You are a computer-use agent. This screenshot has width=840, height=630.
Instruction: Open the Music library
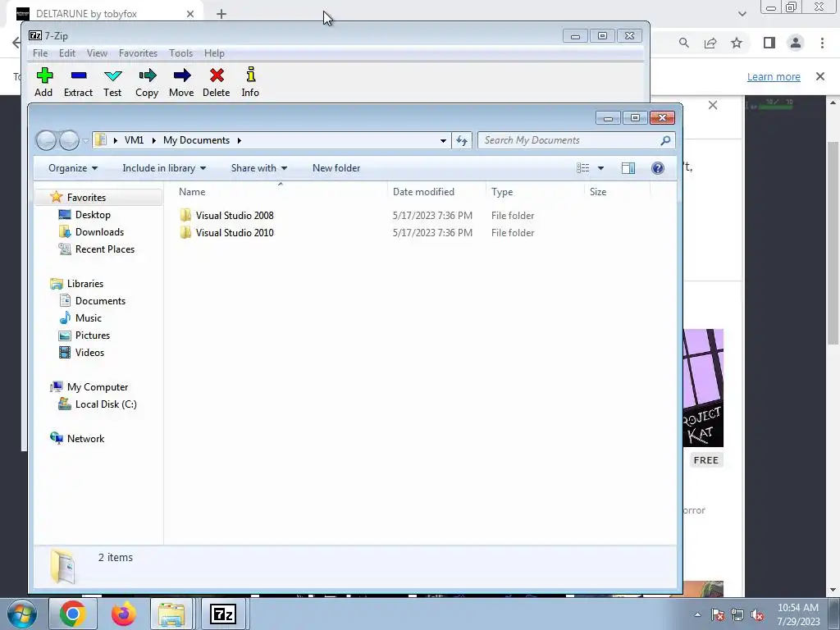pyautogui.click(x=89, y=318)
